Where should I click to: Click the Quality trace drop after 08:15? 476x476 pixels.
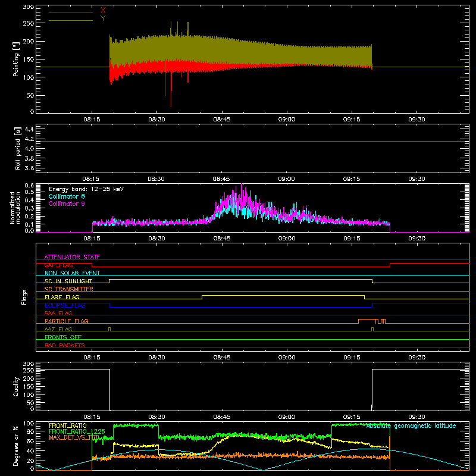coord(109,390)
